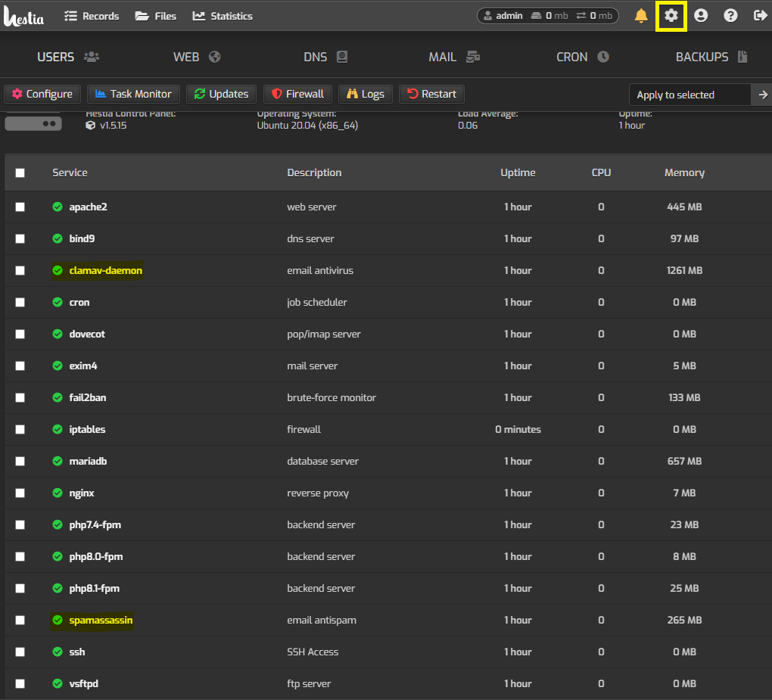Switch to the CRON tab

pyautogui.click(x=583, y=57)
